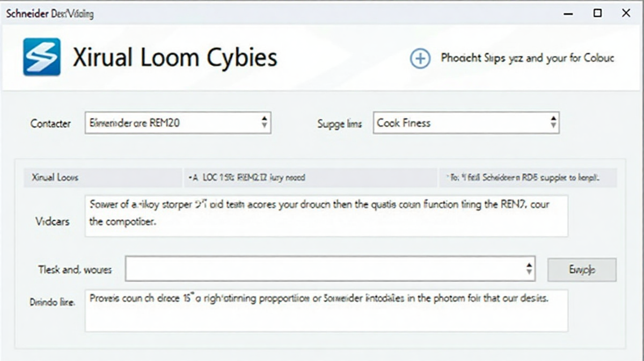Click the blue Schneider S logo icon

tap(41, 57)
